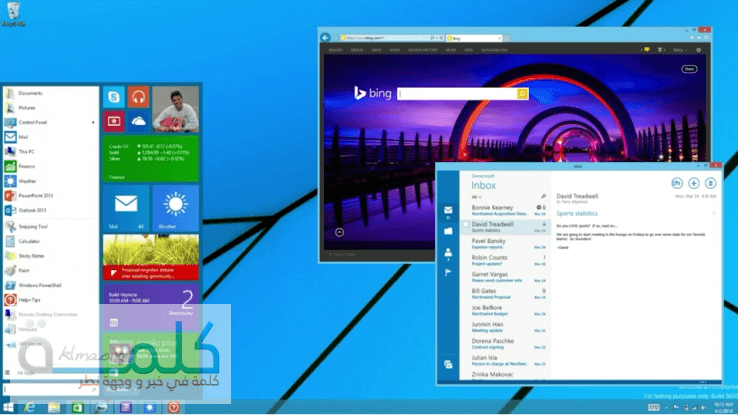The height and width of the screenshot is (415, 738).
Task: Open the red Help icon on taskbar
Action: [x=174, y=407]
